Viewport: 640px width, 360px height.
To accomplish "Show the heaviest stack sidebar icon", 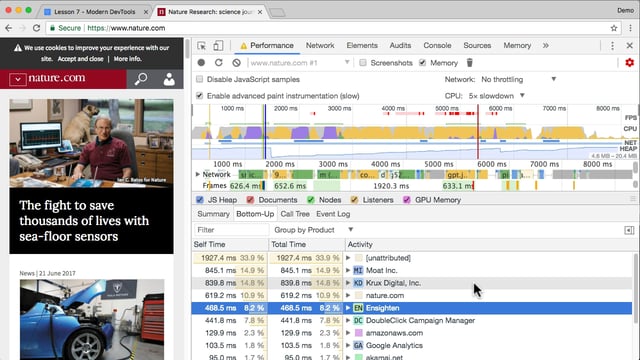I will [x=629, y=230].
